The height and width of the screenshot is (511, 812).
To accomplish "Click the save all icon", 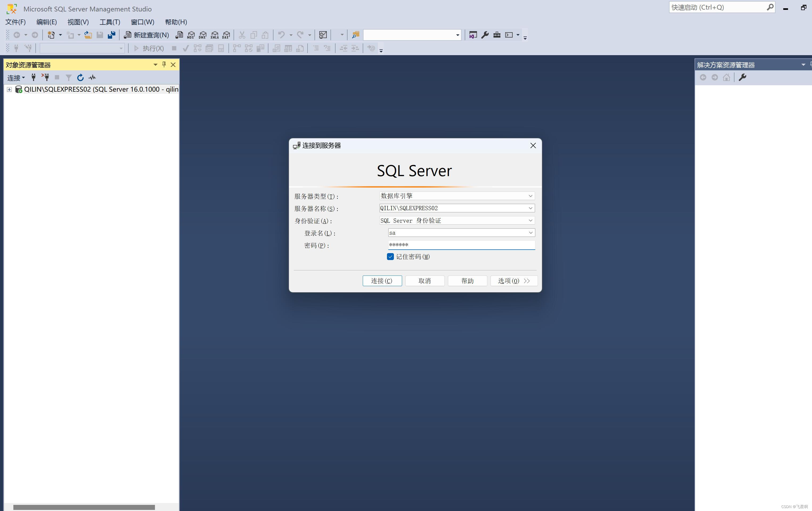I will point(112,35).
